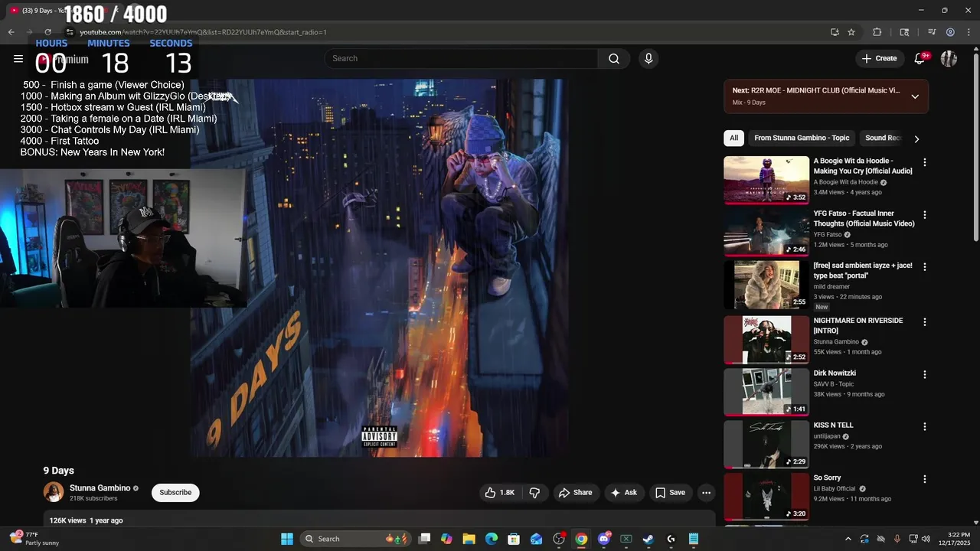The width and height of the screenshot is (980, 551).
Task: Select From Stunna Gambino - Topic chip
Action: tap(802, 138)
